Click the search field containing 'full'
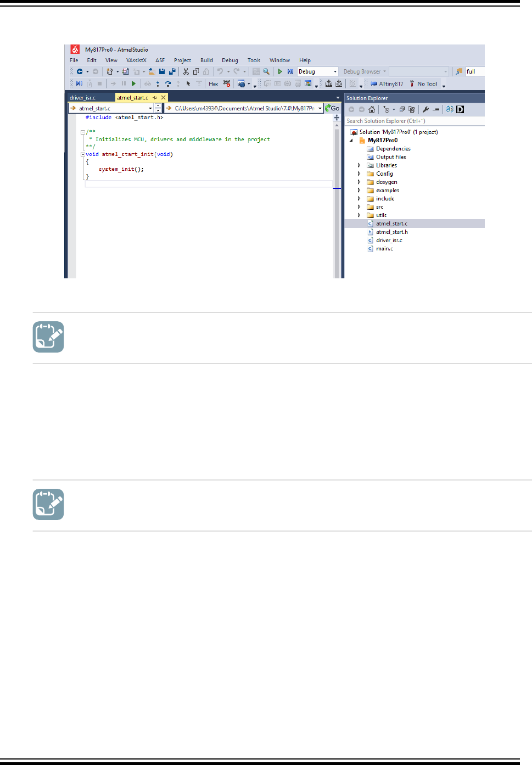The image size is (532, 765). 475,71
